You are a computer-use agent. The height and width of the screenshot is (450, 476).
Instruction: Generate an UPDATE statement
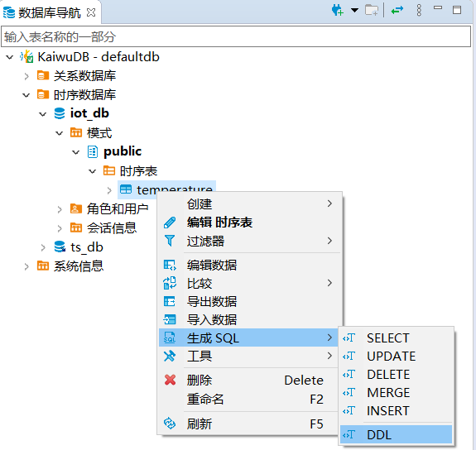point(397,357)
